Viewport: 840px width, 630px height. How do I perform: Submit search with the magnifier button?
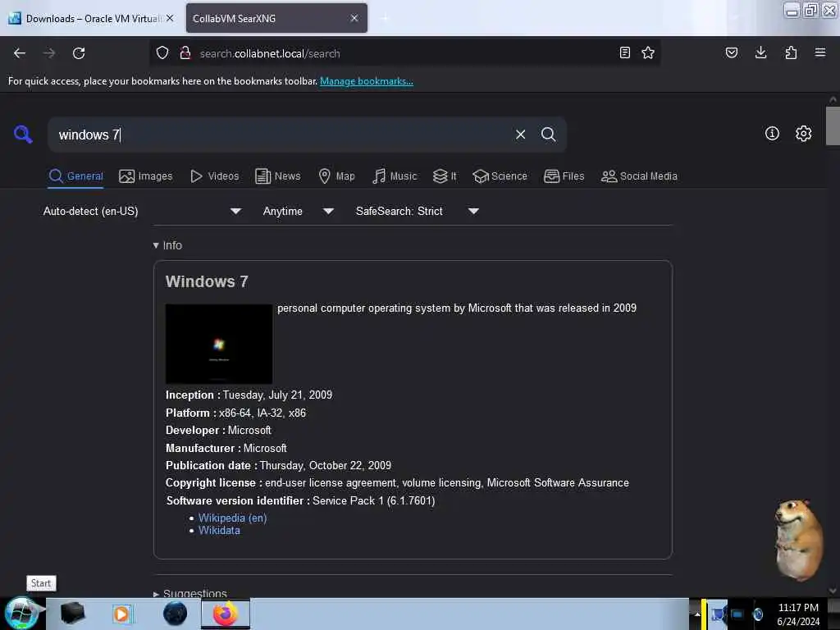coord(548,135)
